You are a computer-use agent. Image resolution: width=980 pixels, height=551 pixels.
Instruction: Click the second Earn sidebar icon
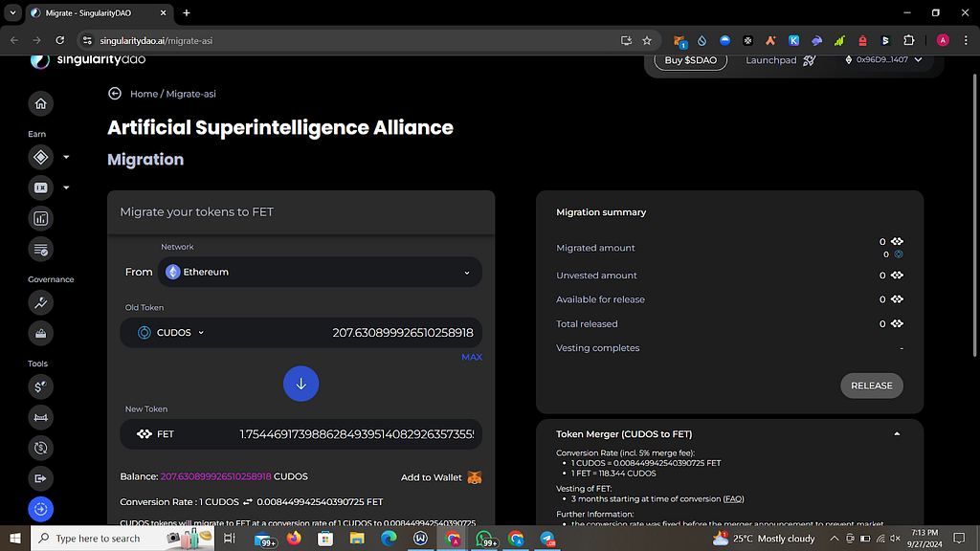click(40, 187)
